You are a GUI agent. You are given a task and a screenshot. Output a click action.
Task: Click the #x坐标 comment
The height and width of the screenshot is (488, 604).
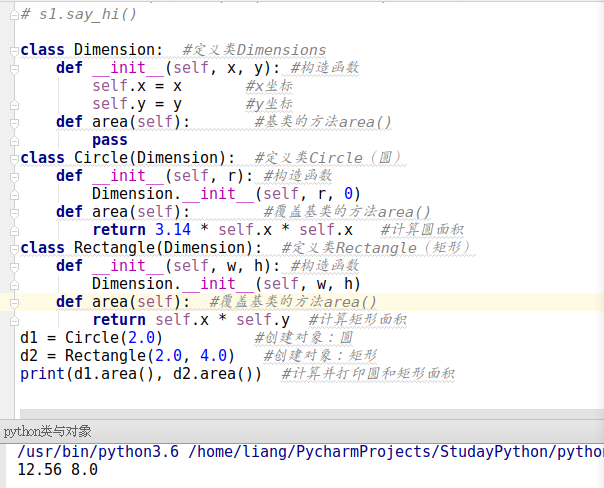coord(269,86)
